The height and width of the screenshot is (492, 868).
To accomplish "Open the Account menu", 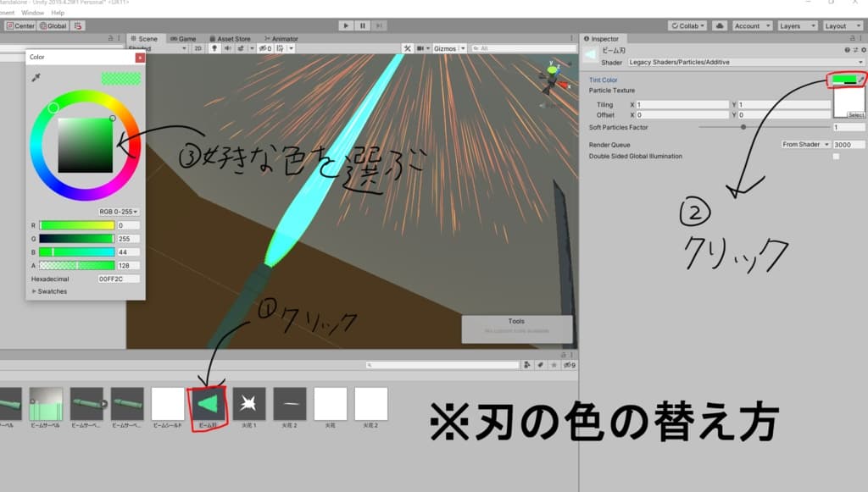I will coord(751,25).
